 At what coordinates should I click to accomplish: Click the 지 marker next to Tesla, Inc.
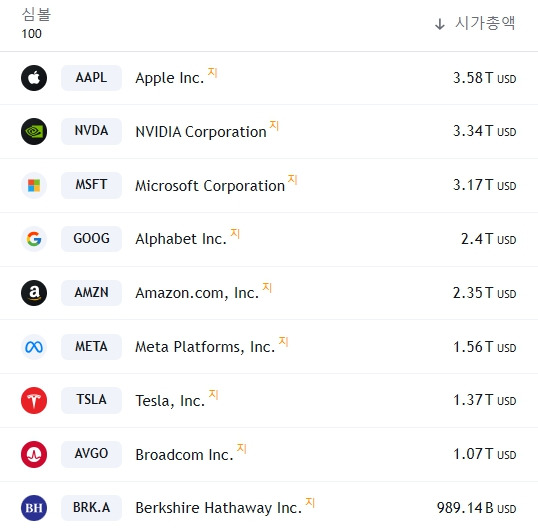click(213, 394)
